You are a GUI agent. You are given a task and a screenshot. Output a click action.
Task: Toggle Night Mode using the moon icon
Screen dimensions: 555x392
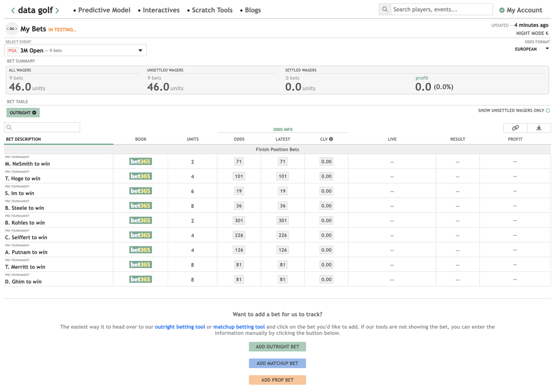(546, 34)
